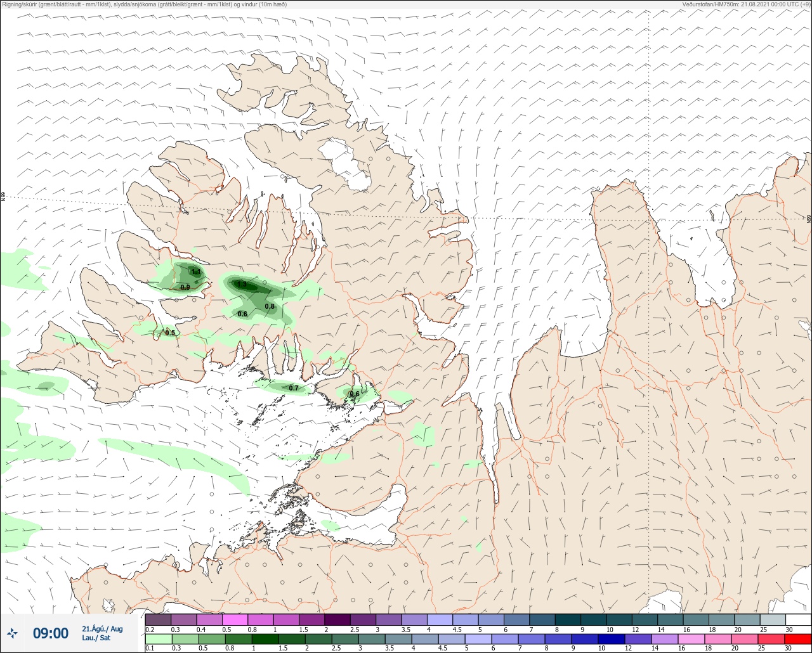Click the four-pointed star icon beside 09:00

point(12,633)
